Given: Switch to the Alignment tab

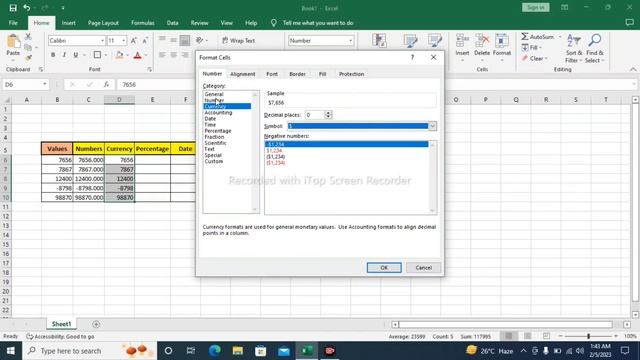Looking at the screenshot, I should (x=242, y=74).
